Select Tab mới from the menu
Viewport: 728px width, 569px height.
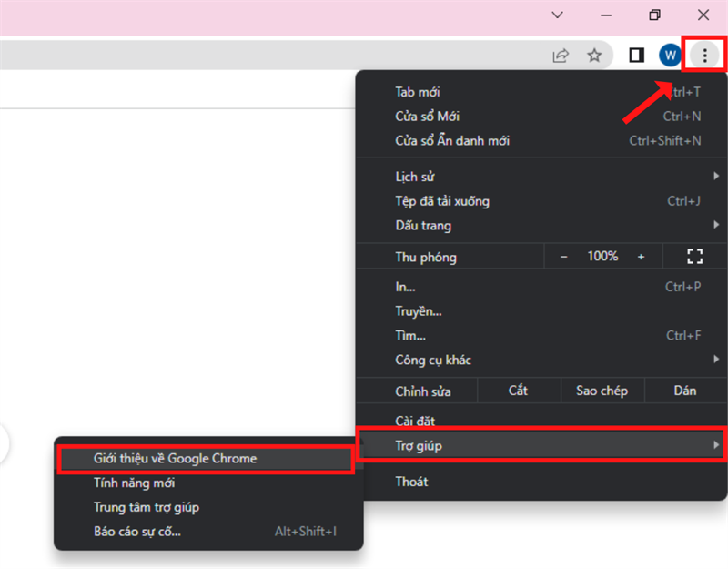pyautogui.click(x=417, y=91)
